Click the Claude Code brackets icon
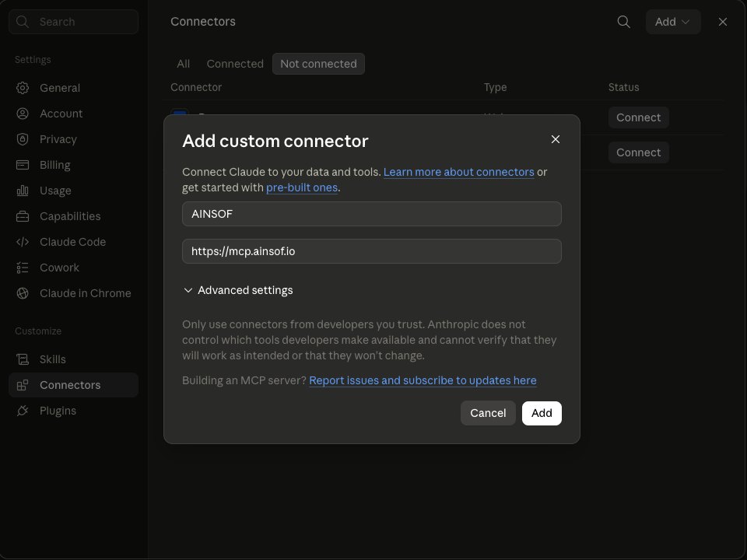747x560 pixels. (23, 243)
